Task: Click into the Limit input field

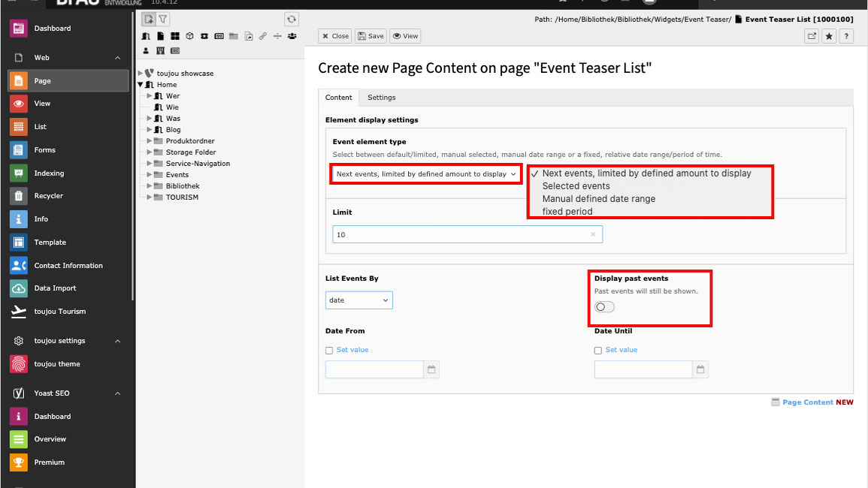Action: (461, 235)
